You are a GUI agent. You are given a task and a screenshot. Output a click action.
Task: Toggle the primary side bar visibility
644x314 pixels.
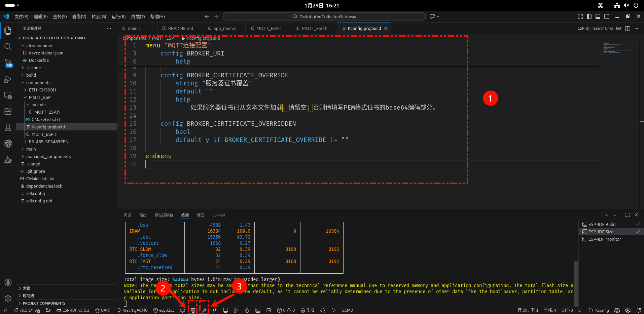589,16
